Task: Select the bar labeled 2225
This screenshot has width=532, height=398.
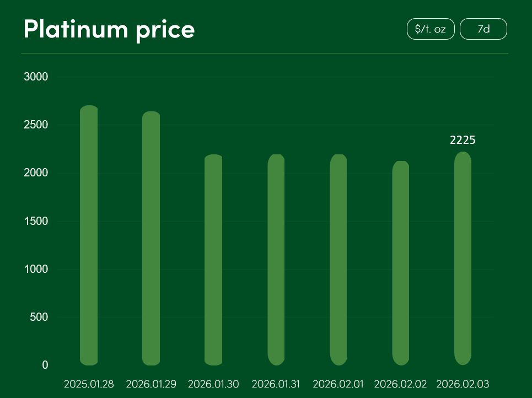Action: [463, 258]
